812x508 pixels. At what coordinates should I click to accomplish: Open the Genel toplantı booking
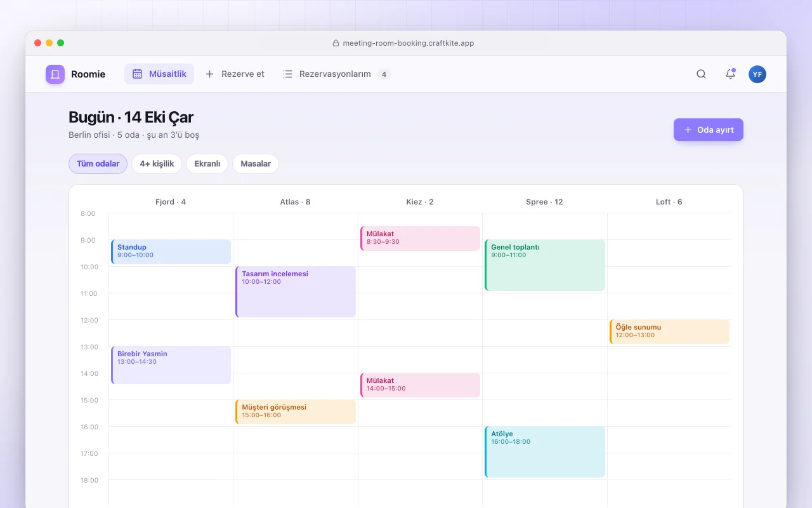click(545, 265)
